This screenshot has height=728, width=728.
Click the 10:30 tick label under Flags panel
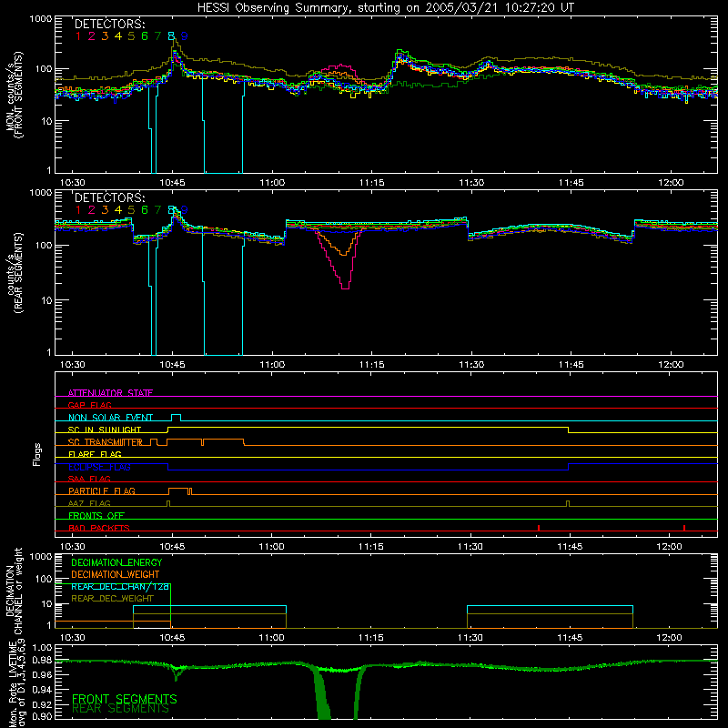tap(73, 547)
